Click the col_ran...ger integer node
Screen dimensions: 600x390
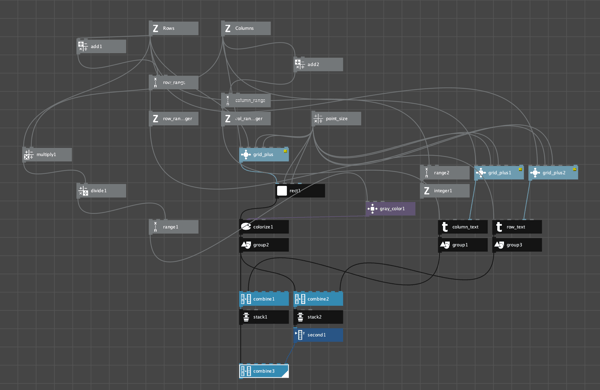tap(246, 119)
